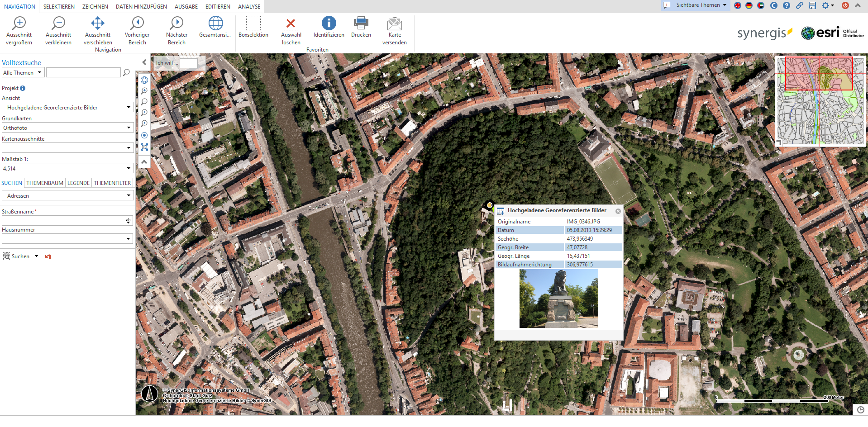Screen dimensions: 868x427
Task: Open the ANALYSE ribbon menu
Action: click(248, 6)
